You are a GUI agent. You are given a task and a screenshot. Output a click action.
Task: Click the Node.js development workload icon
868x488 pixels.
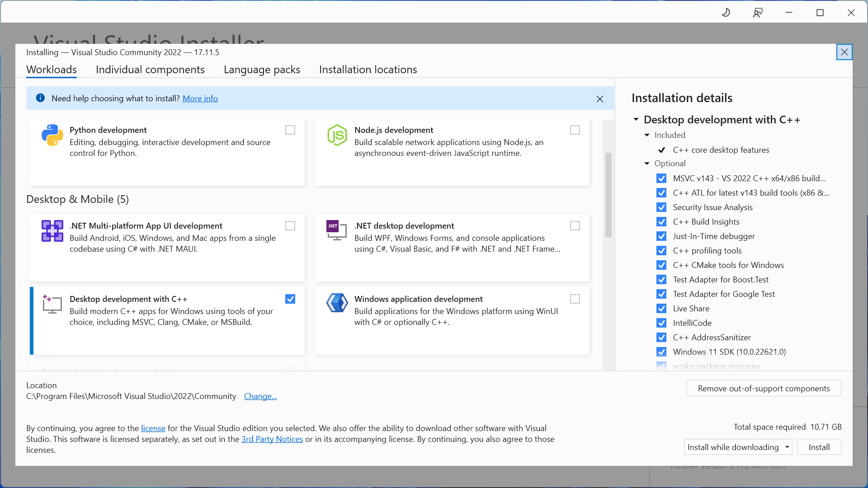(x=337, y=135)
